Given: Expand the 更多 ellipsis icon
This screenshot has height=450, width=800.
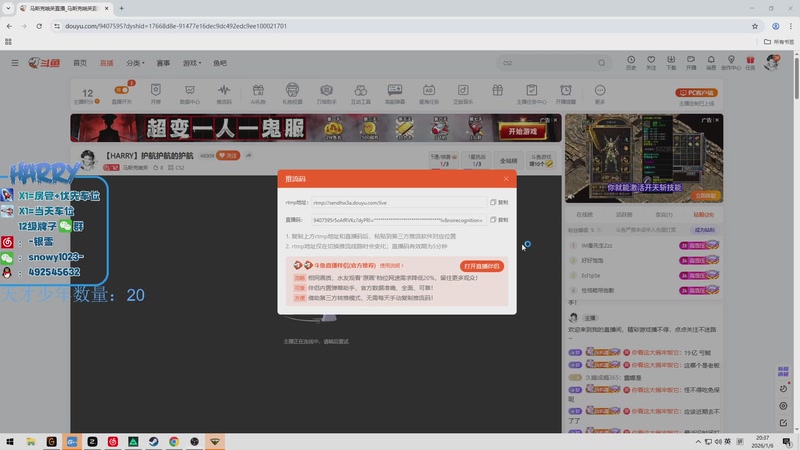Looking at the screenshot, I should click(x=600, y=93).
